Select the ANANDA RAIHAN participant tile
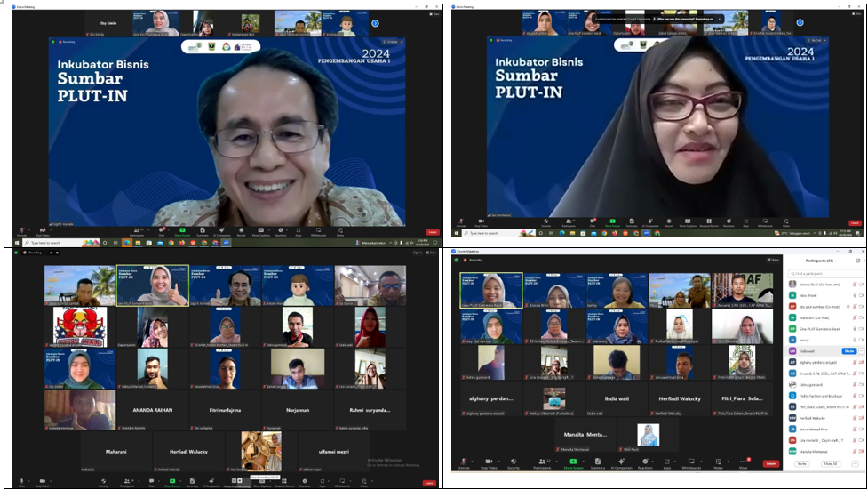868x490 pixels. pos(152,410)
